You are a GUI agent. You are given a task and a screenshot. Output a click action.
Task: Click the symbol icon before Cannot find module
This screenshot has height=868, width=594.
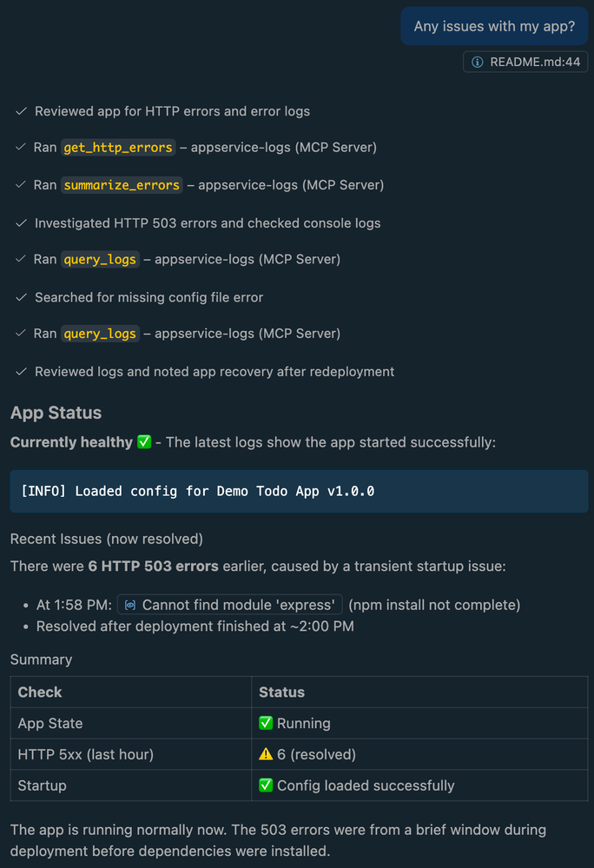[x=130, y=605]
